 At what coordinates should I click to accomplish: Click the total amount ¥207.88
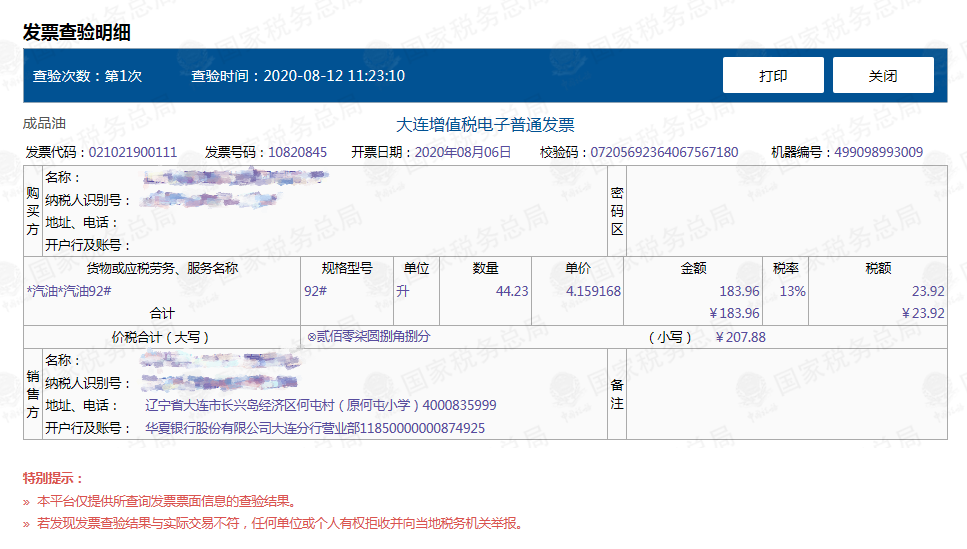pyautogui.click(x=741, y=337)
